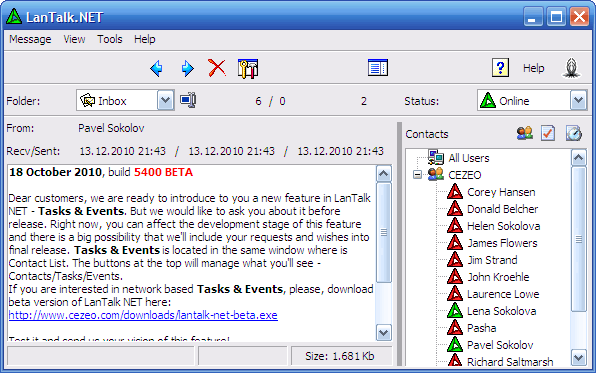Select contact James Flowers
The height and width of the screenshot is (373, 596).
pos(502,243)
